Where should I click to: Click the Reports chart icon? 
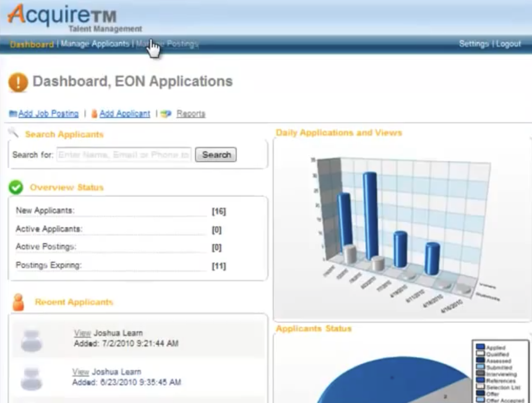pyautogui.click(x=166, y=114)
